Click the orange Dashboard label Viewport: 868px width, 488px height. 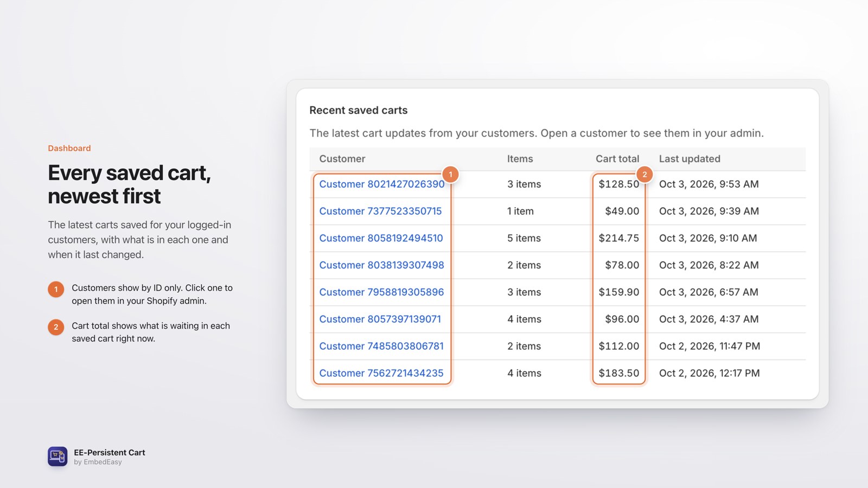(x=69, y=149)
